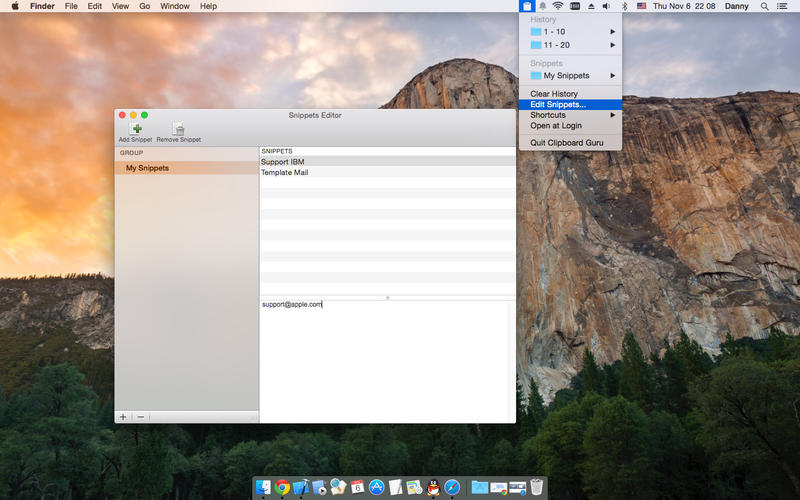Launch Xcode from the dock
Viewport: 800px width, 500px height.
point(301,487)
